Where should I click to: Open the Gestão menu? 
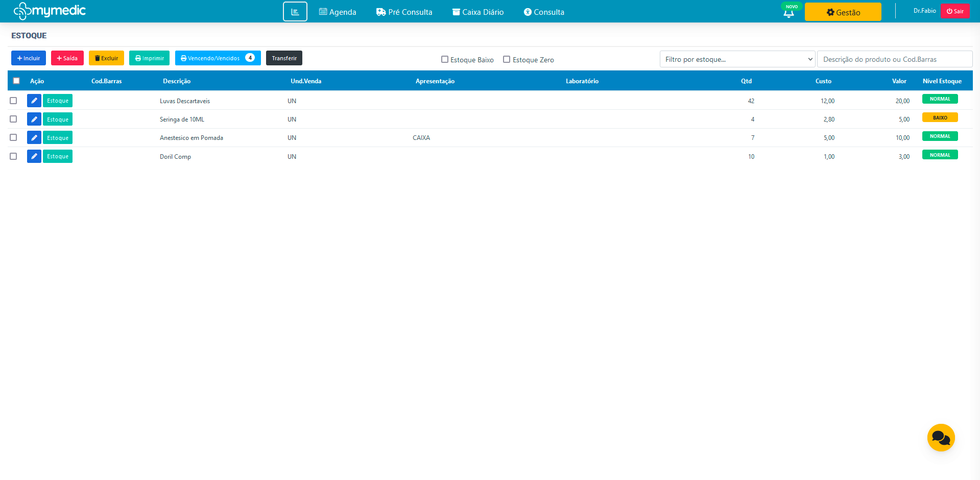tap(843, 12)
